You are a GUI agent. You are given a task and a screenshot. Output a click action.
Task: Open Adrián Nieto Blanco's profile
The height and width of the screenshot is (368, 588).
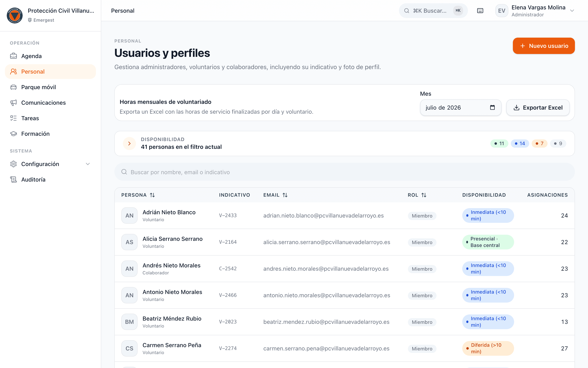[x=169, y=212]
